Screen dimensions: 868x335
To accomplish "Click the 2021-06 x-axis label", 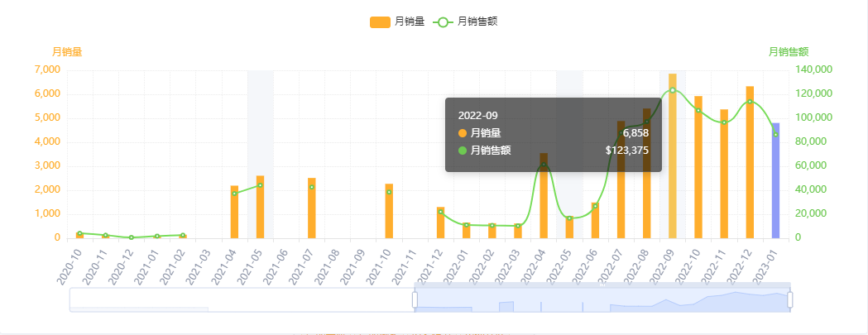I will (x=276, y=266).
